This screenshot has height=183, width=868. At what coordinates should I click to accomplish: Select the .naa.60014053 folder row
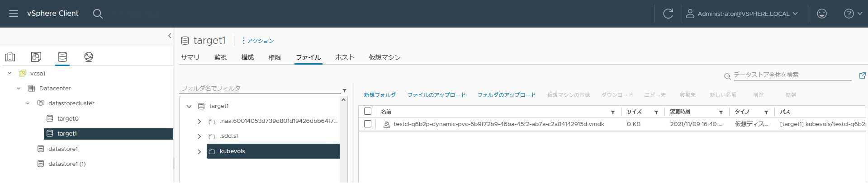[273, 121]
